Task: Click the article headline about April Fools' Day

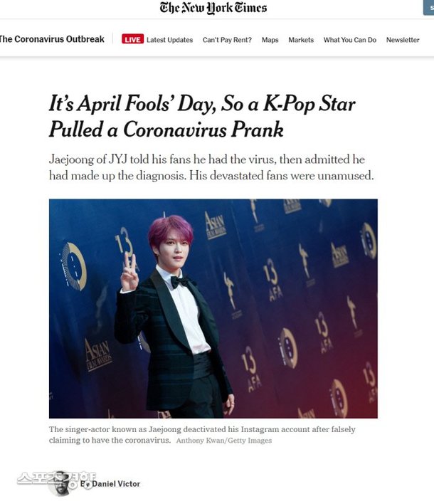Action: 202,116
